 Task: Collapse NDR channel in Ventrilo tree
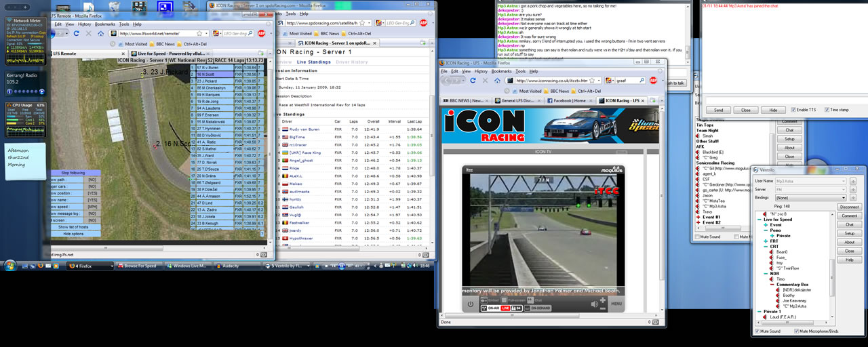click(x=766, y=273)
